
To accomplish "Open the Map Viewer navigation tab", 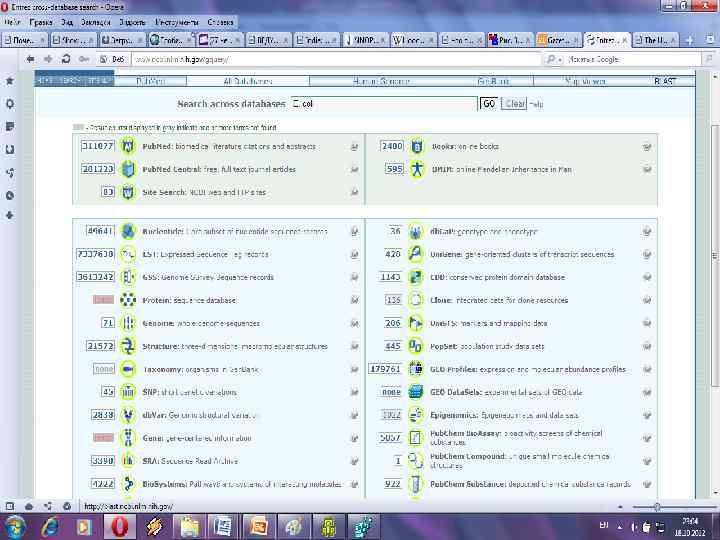I will pyautogui.click(x=585, y=81).
